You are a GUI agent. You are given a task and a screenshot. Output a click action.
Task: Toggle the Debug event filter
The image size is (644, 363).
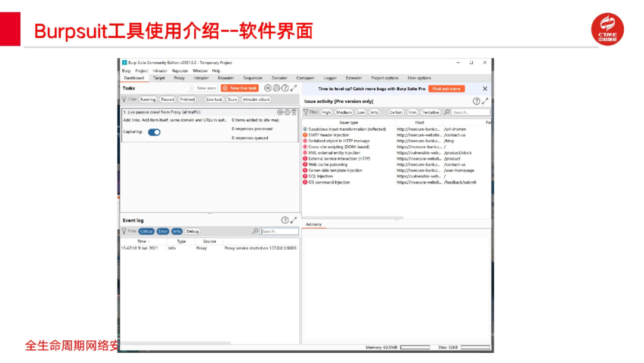point(193,232)
